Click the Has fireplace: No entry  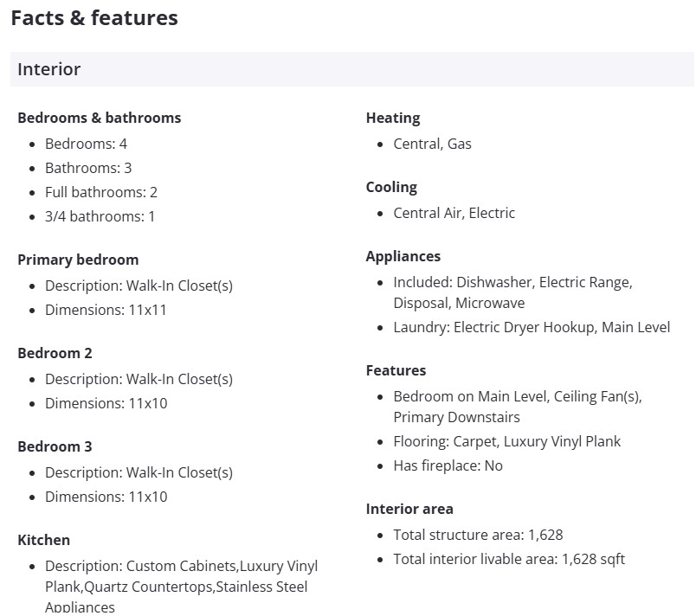tap(448, 465)
